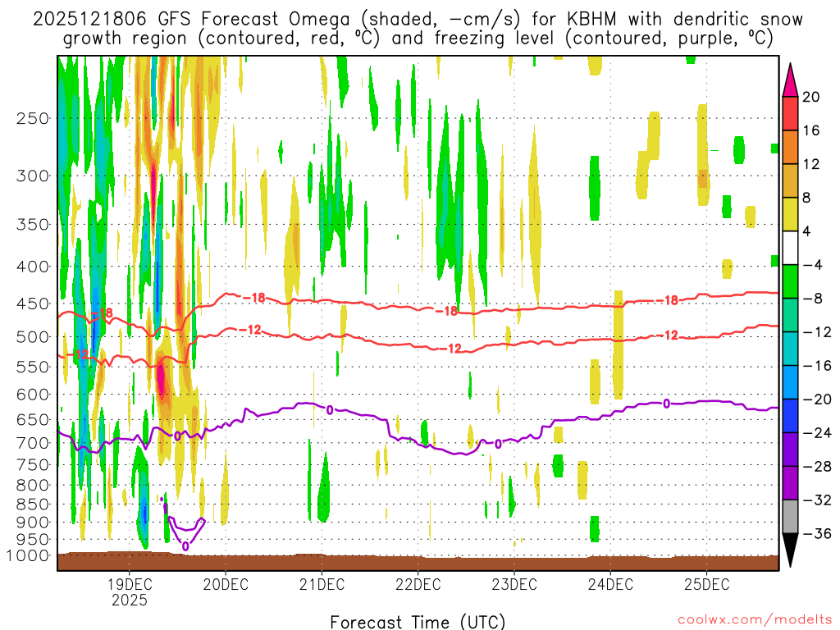Click the coolwx.com/modelts watermark link text
This screenshot has width=840, height=630.
pos(755,620)
